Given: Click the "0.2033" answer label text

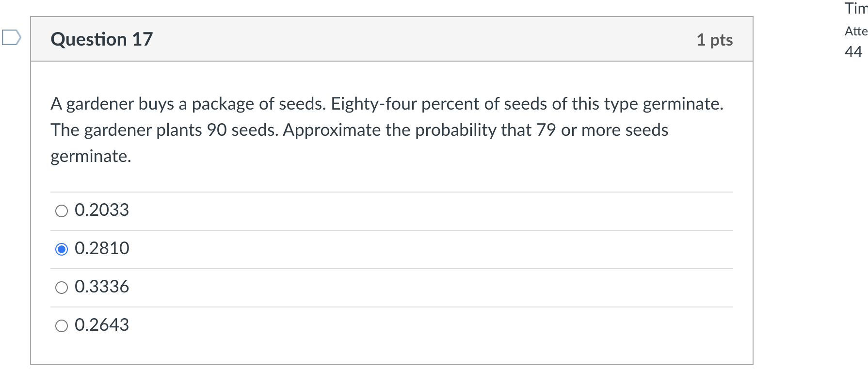Looking at the screenshot, I should tap(102, 210).
